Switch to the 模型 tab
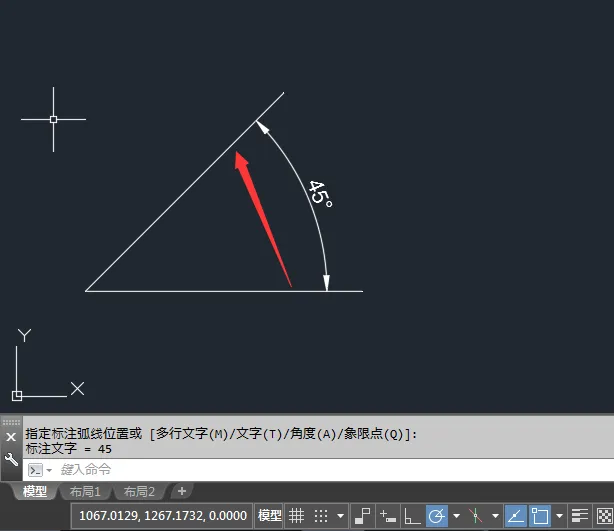The image size is (614, 531). 34,491
